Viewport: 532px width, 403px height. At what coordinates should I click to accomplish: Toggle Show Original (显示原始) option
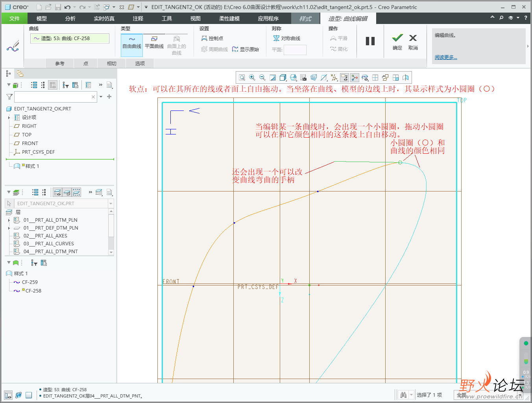(x=246, y=49)
